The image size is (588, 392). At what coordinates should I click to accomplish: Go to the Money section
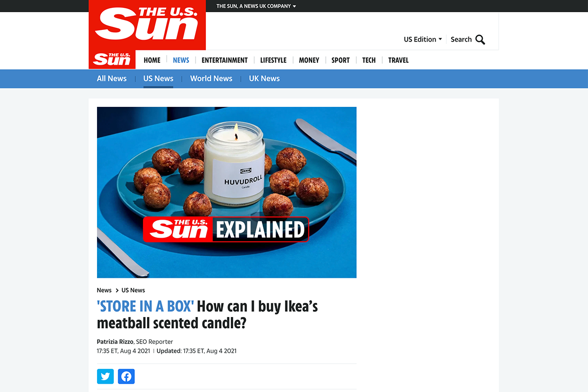coord(309,60)
